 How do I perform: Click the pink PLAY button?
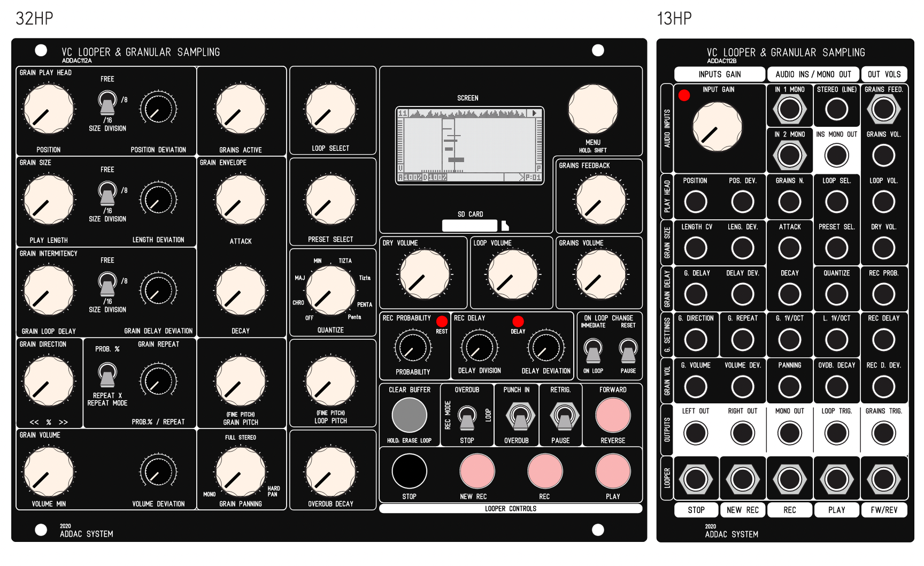click(613, 471)
